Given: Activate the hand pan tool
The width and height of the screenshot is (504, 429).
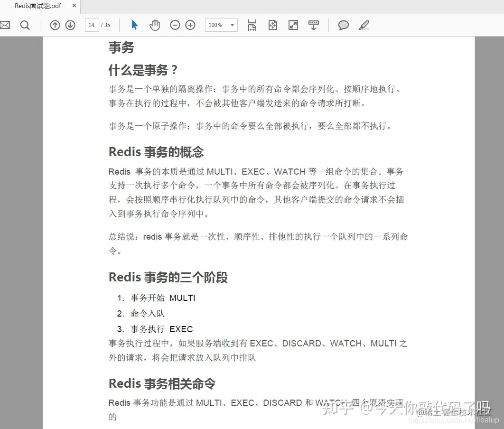Looking at the screenshot, I should [x=155, y=25].
